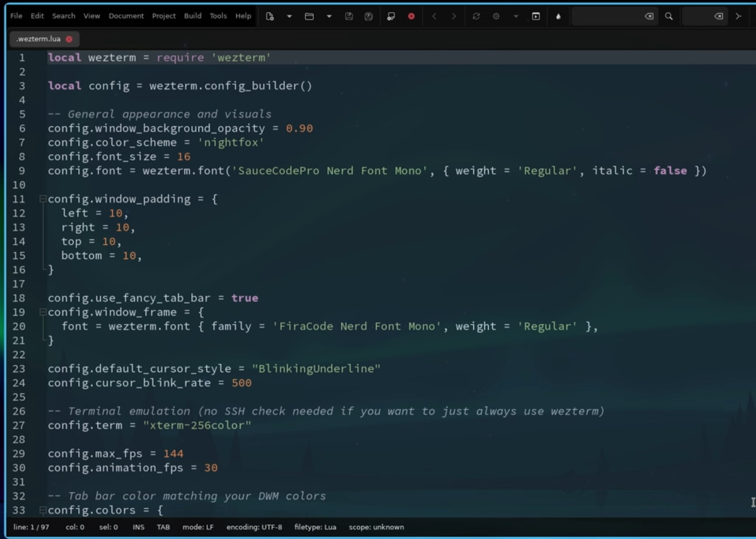
Task: Select the .wezterm.lua document tab
Action: (39, 39)
